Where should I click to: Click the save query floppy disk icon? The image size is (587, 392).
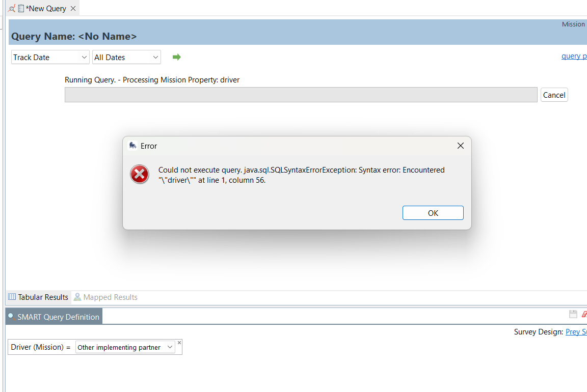pyautogui.click(x=573, y=314)
